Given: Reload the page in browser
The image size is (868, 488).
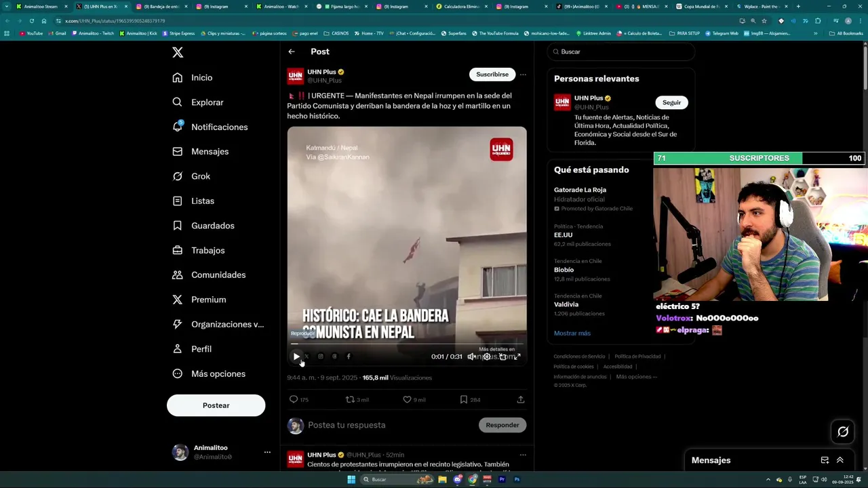Looking at the screenshot, I should click(31, 21).
